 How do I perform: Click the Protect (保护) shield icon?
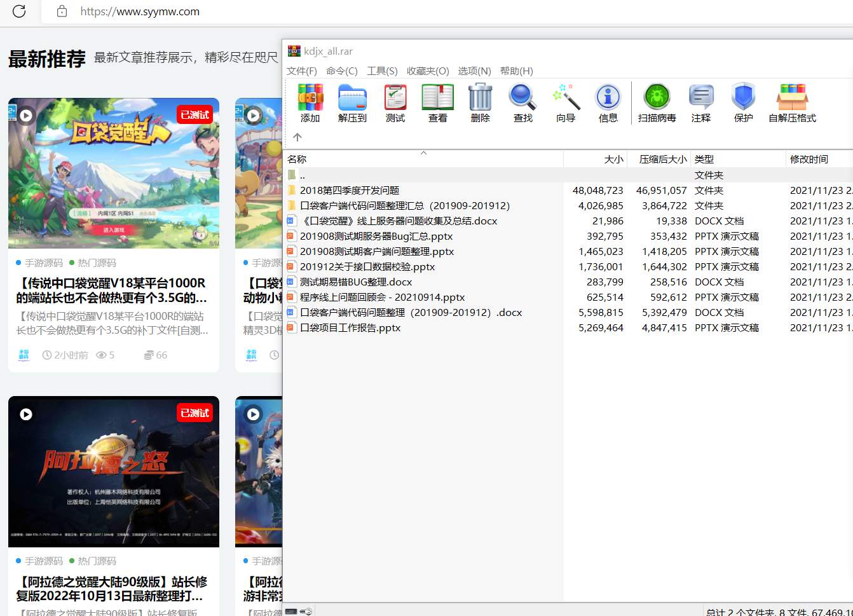coord(743,102)
